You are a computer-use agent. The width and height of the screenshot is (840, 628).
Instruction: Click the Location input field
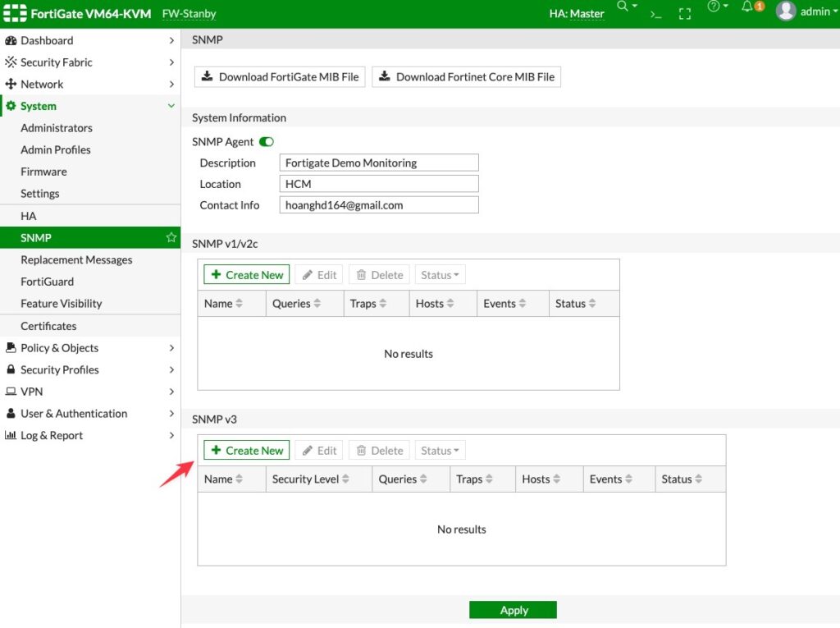coord(379,184)
